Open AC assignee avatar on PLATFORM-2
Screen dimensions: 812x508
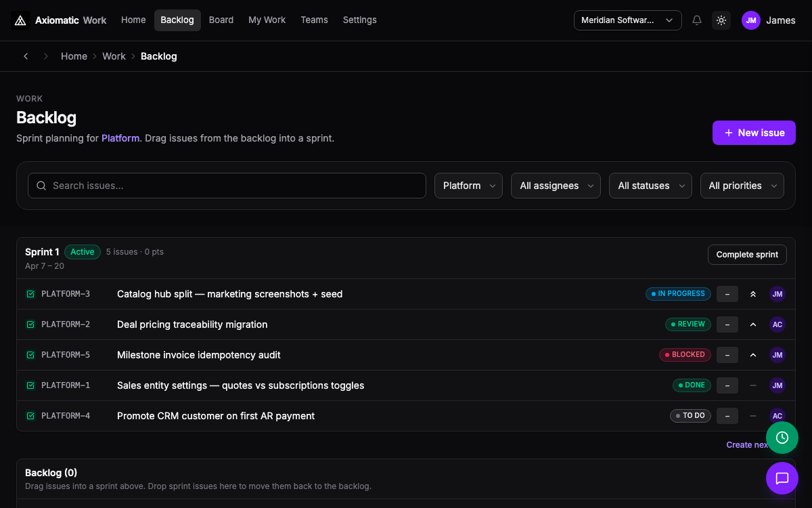coord(777,324)
